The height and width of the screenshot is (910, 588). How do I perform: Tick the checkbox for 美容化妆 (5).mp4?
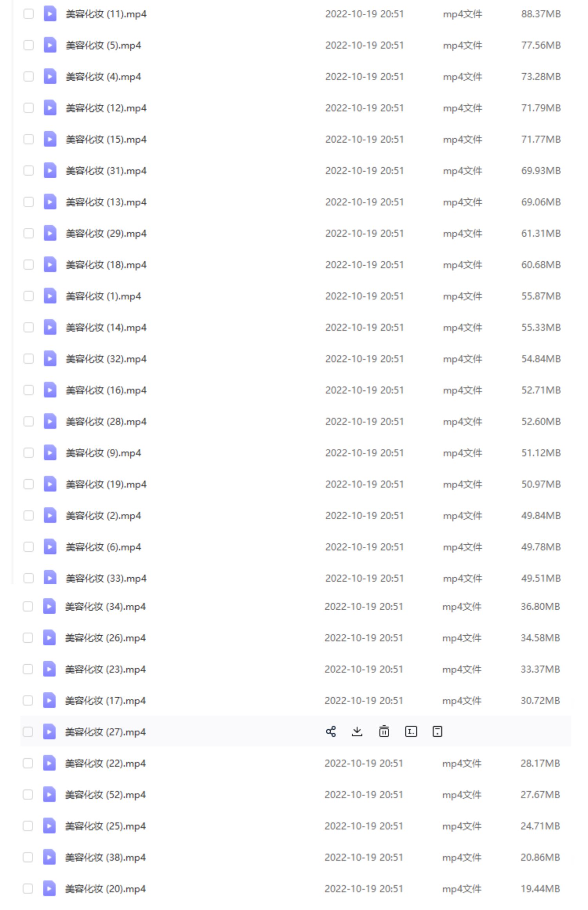click(29, 45)
